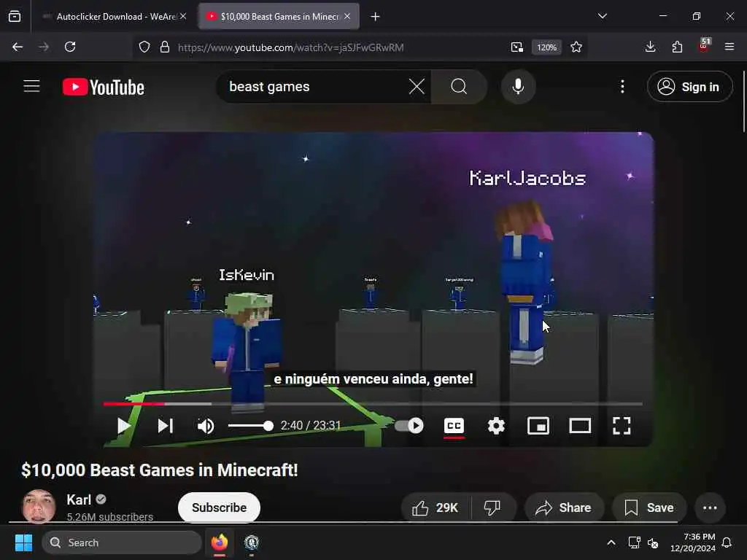Open YouTube settings three-dot menu
Image resolution: width=747 pixels, height=560 pixels.
(x=622, y=87)
